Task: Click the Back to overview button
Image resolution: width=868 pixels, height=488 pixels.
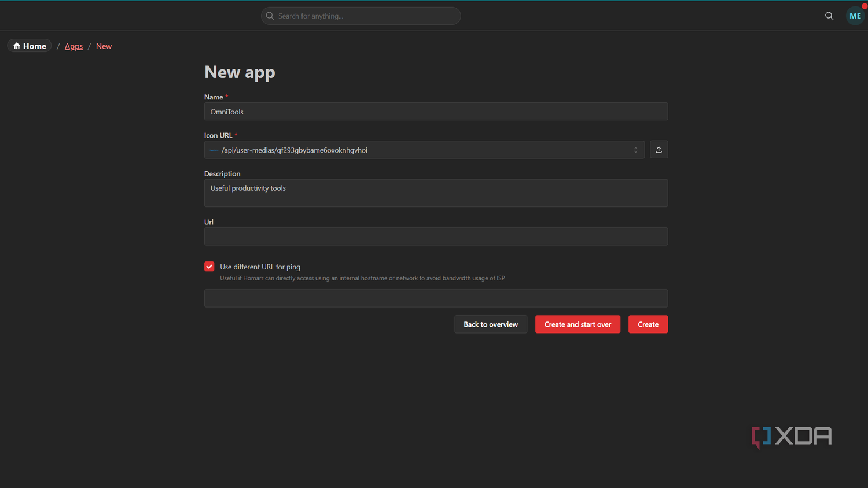Action: 491,324
